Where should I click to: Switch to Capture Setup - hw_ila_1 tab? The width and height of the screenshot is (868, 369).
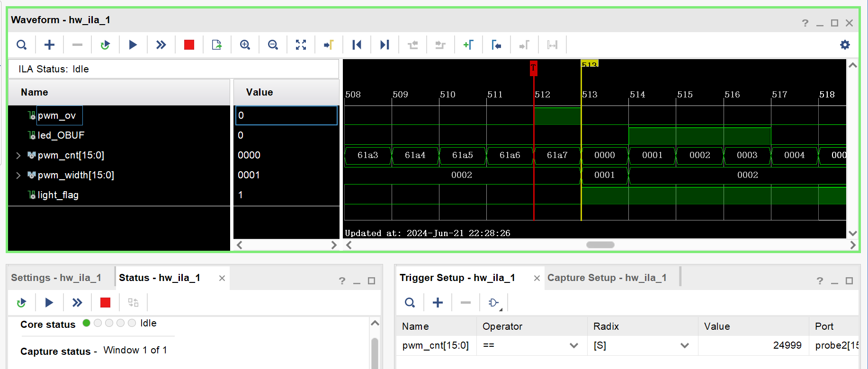607,278
